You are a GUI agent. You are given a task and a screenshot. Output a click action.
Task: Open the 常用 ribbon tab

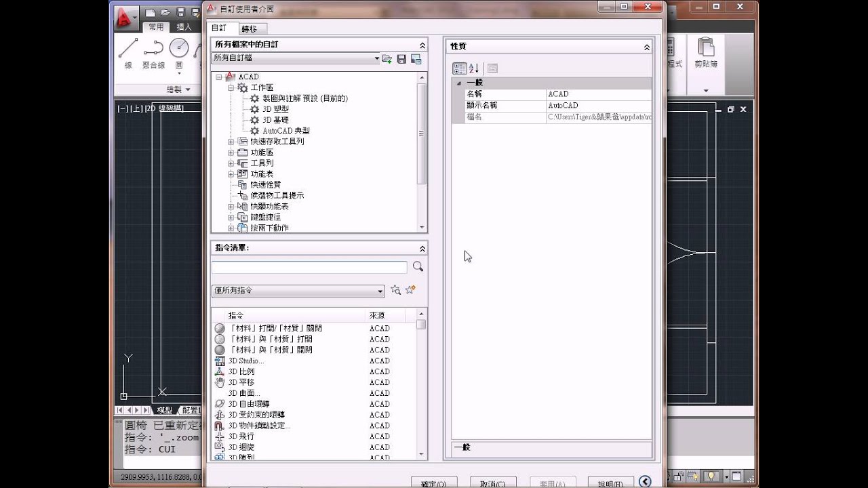pos(156,27)
